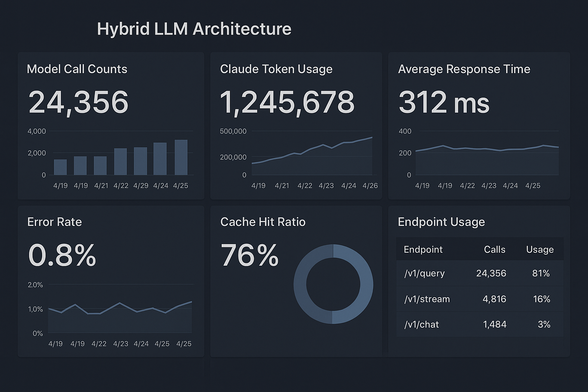Click the Usage column header
This screenshot has width=588, height=392.
pyautogui.click(x=540, y=250)
